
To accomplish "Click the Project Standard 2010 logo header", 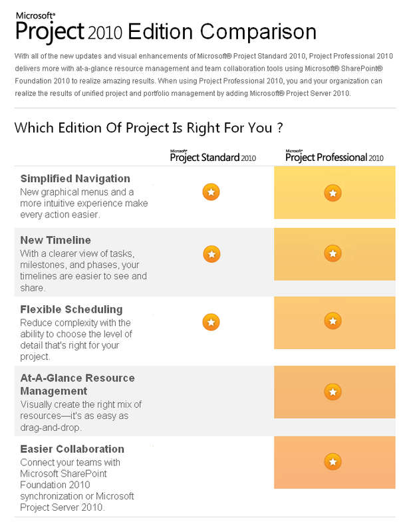I will coord(213,156).
